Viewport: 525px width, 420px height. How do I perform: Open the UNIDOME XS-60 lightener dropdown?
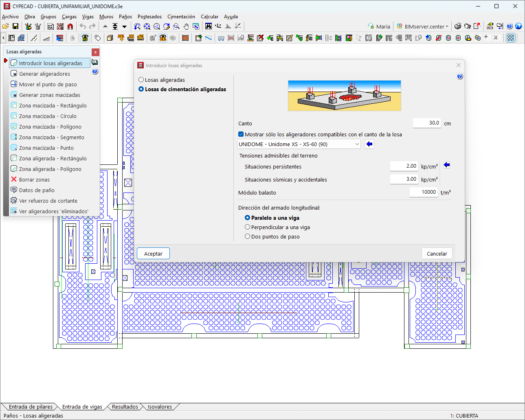point(299,144)
